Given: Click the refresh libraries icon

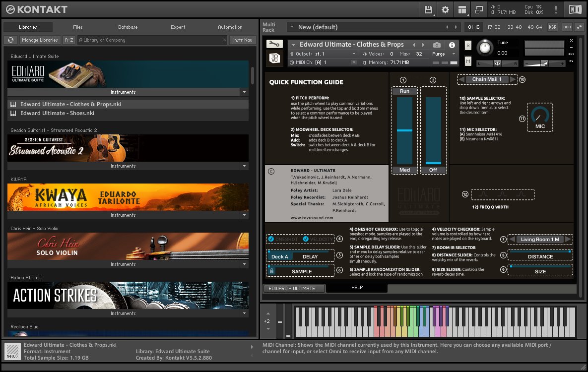Looking at the screenshot, I should pyautogui.click(x=10, y=40).
